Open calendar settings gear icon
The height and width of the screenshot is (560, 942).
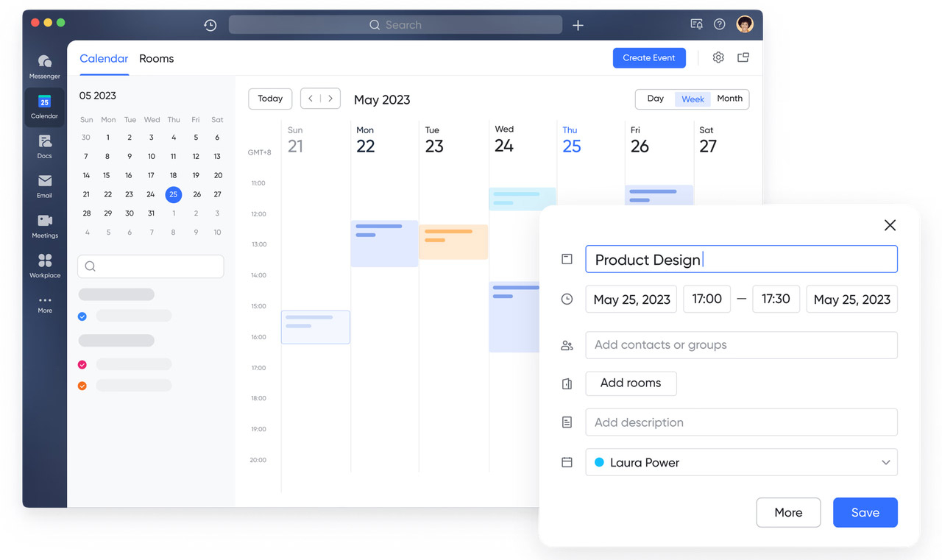(x=718, y=57)
